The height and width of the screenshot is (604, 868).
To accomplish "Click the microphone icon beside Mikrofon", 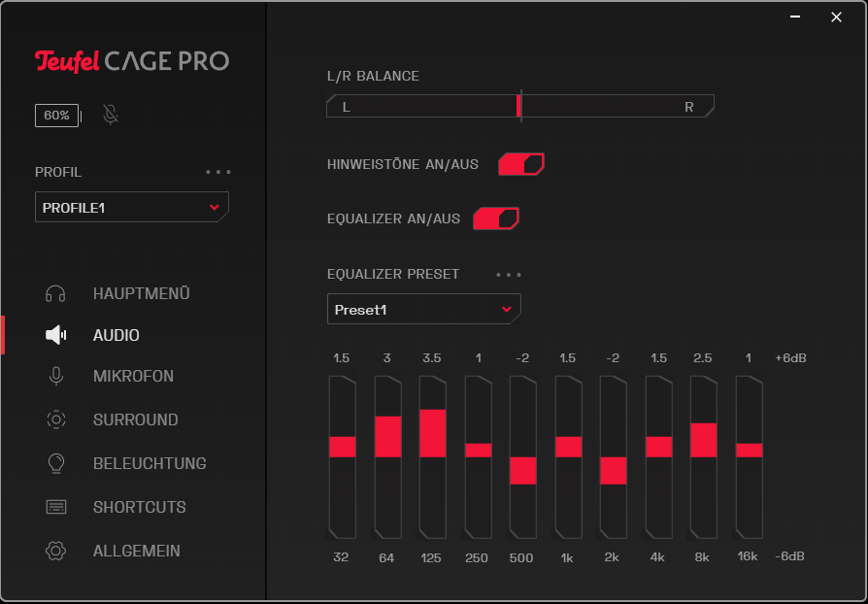I will tap(55, 377).
